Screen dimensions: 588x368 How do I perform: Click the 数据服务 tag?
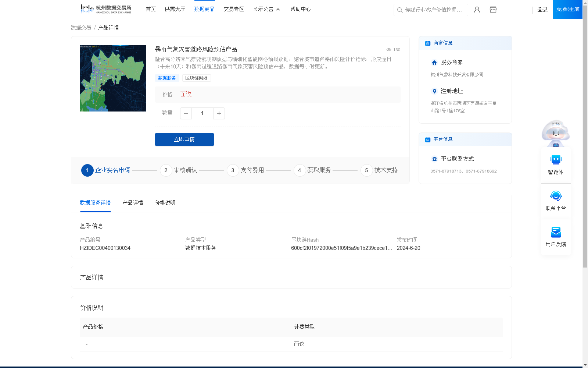tap(167, 78)
